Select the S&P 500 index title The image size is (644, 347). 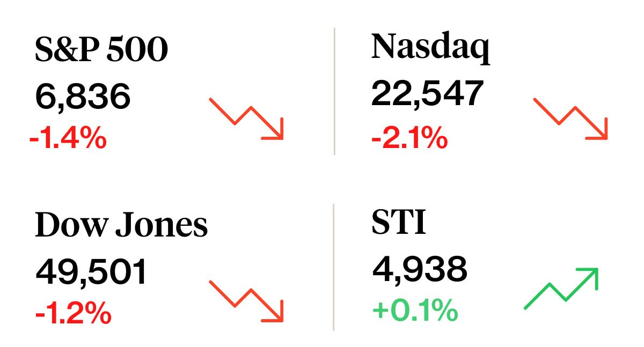click(x=101, y=50)
